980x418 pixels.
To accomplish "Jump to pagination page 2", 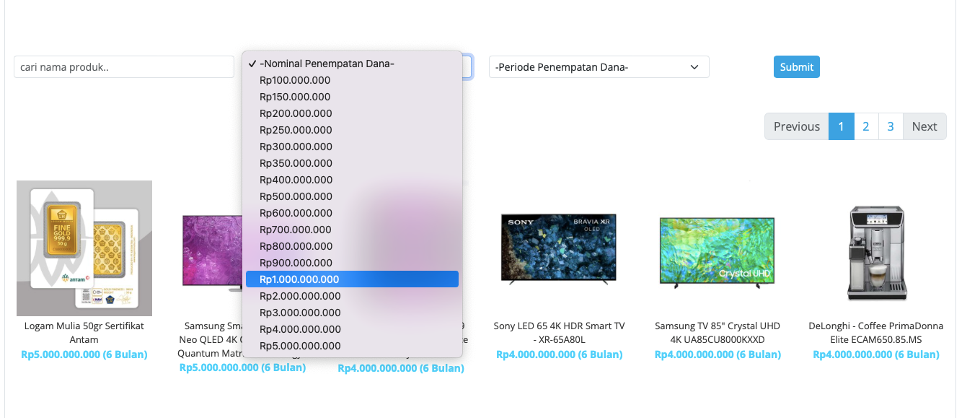I will click(866, 126).
